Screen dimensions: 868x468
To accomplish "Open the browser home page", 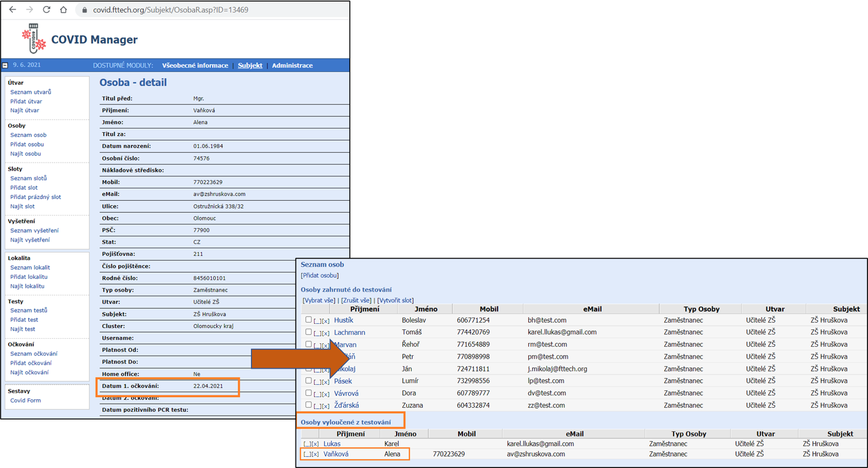I will point(63,10).
